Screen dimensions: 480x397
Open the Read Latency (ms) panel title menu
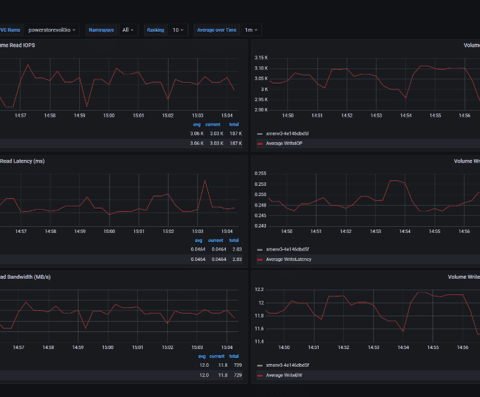point(22,161)
